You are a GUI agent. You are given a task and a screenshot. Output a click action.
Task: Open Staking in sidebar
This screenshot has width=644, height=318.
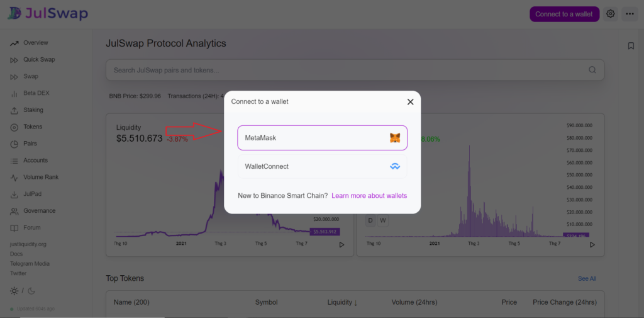[x=33, y=110]
